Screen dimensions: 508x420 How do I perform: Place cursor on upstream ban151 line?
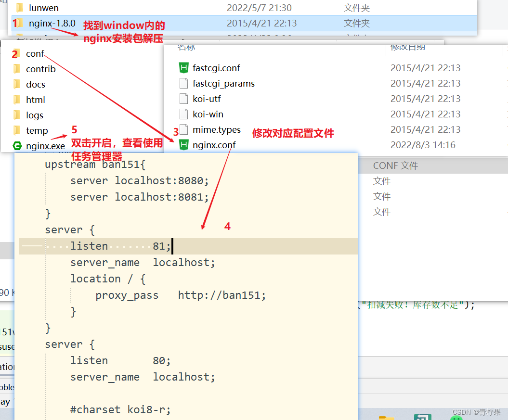95,165
